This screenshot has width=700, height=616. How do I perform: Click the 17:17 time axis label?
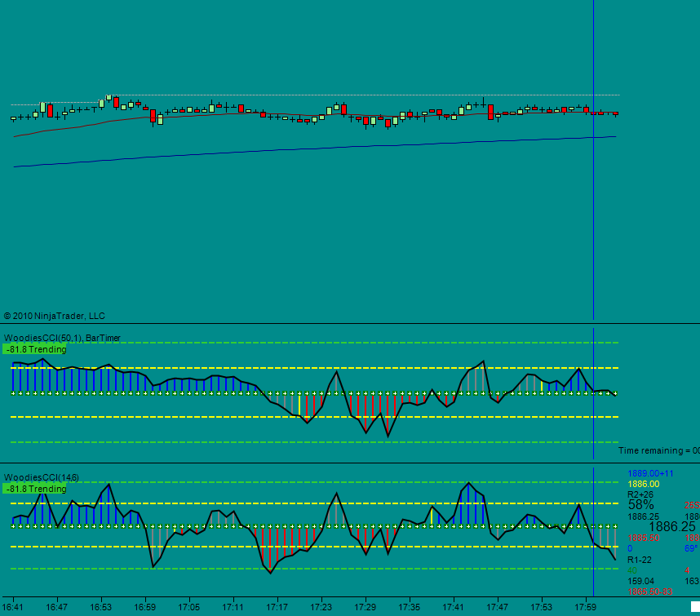tap(277, 608)
